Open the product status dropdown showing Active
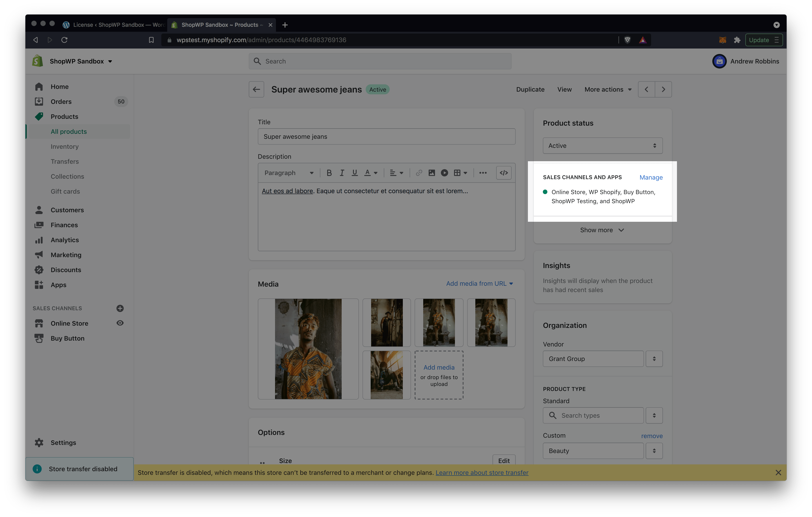This screenshot has width=812, height=517. tap(602, 145)
